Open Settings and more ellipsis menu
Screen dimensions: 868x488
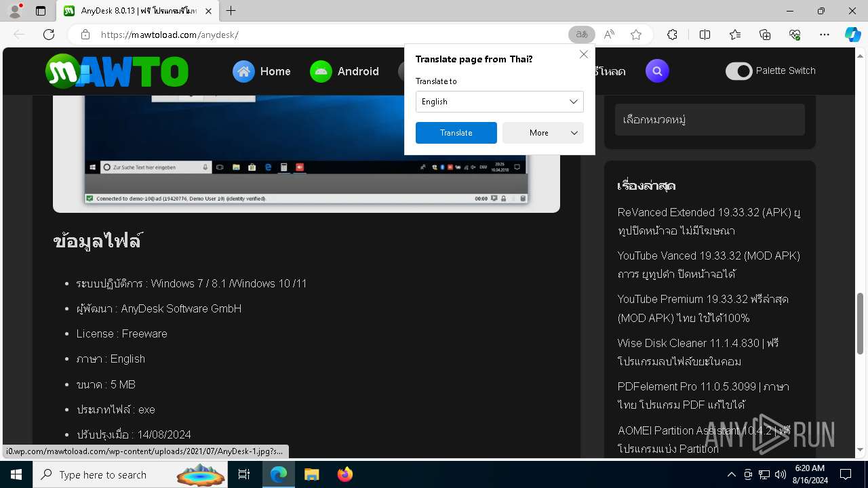coord(825,35)
